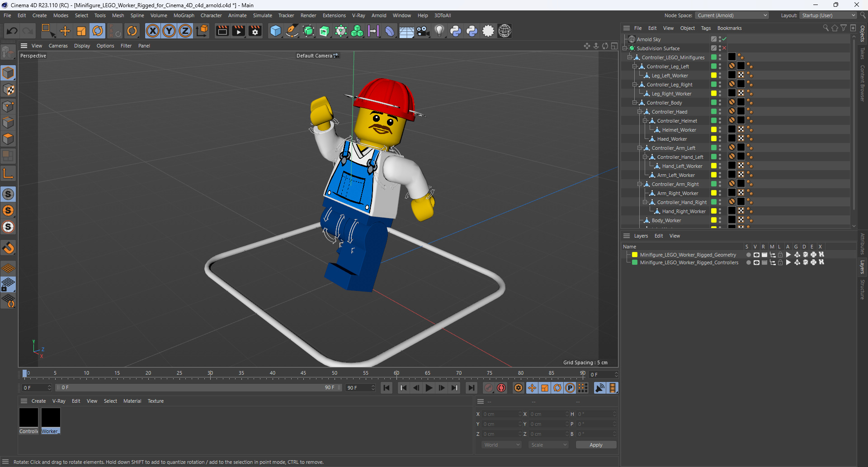Select the Move tool

pyautogui.click(x=65, y=31)
